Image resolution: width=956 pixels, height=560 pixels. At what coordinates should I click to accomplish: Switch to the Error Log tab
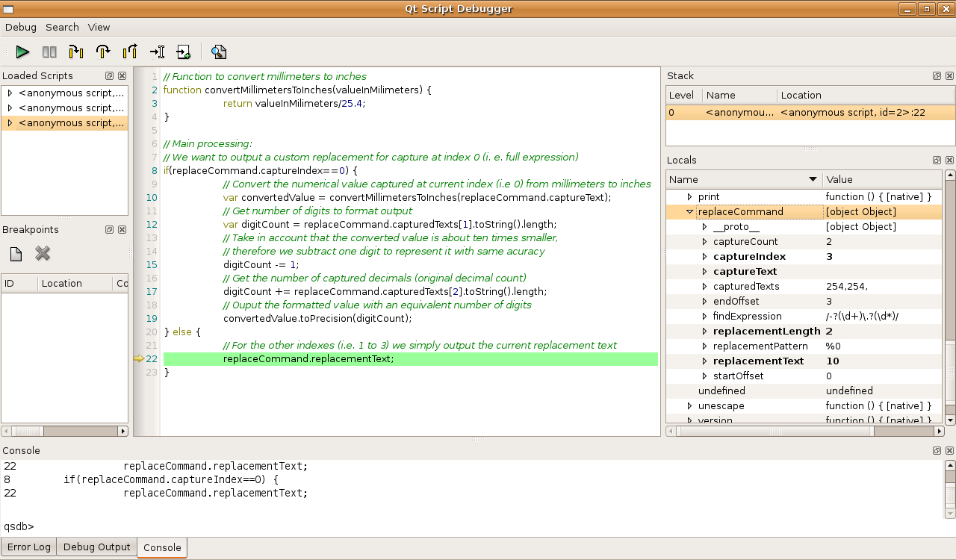pyautogui.click(x=29, y=547)
